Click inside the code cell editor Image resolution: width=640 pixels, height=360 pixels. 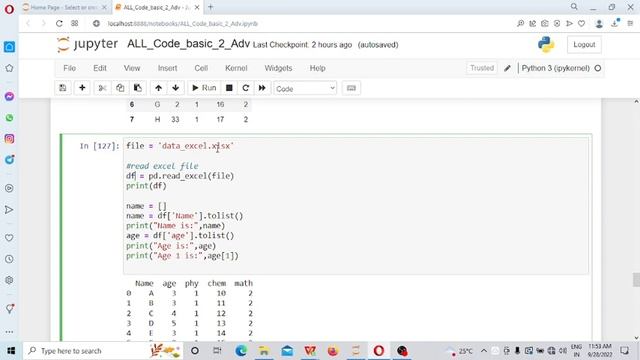click(356, 205)
